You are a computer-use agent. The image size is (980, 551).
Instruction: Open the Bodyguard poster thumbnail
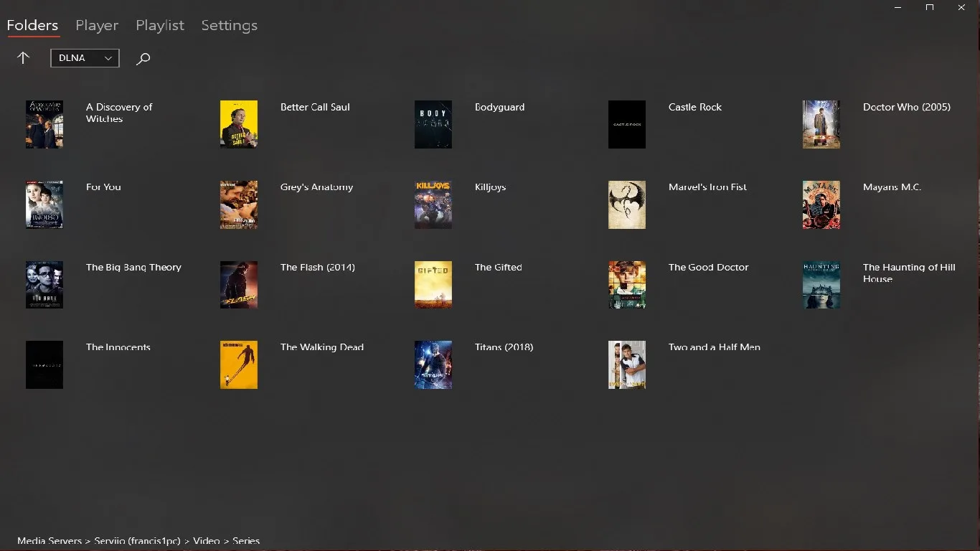[433, 124]
